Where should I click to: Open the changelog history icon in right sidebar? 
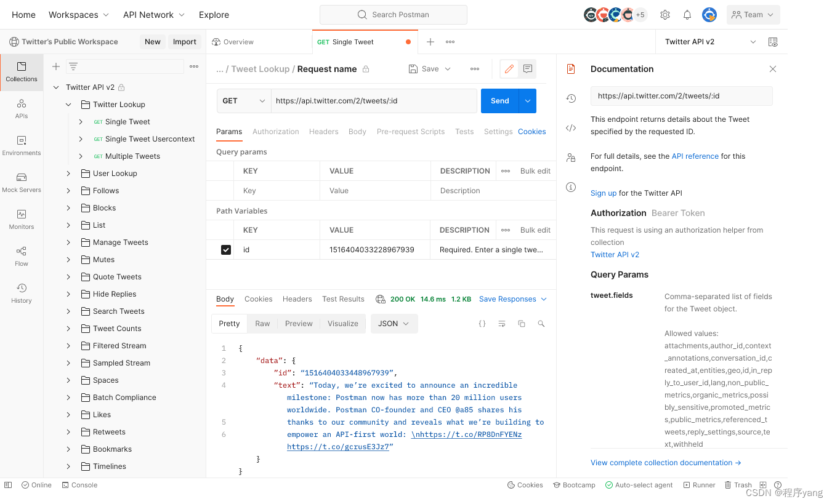point(571,98)
